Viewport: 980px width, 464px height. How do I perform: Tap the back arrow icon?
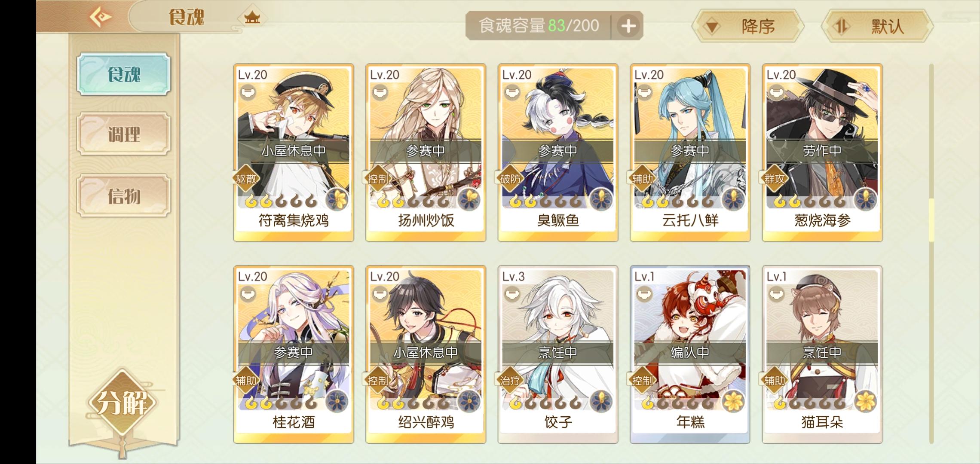(100, 17)
